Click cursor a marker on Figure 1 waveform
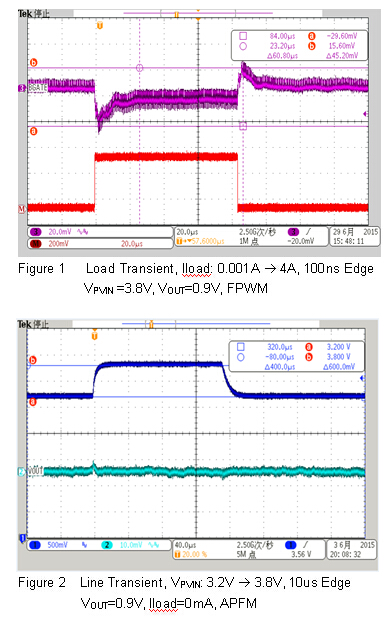 (34, 131)
